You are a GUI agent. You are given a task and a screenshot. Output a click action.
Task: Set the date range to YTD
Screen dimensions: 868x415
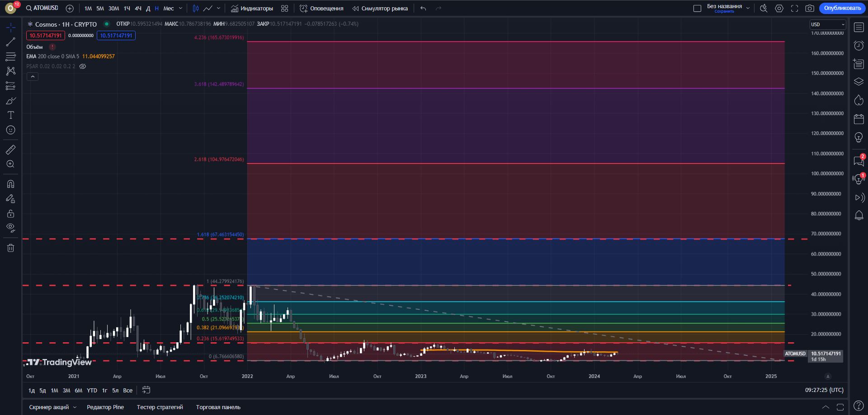[92, 390]
